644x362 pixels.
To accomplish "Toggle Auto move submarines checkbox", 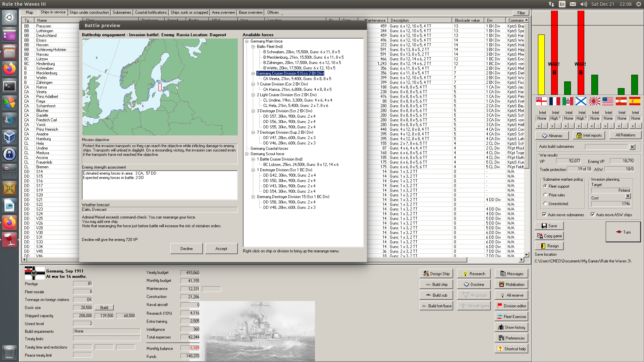I will [544, 215].
